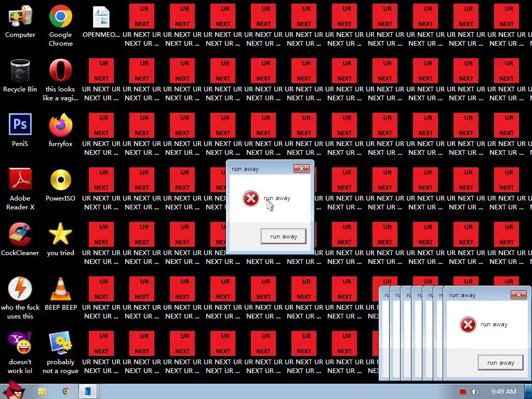Image resolution: width=532 pixels, height=399 pixels.
Task: Close the center 'run away' dialog
Action: pos(301,169)
